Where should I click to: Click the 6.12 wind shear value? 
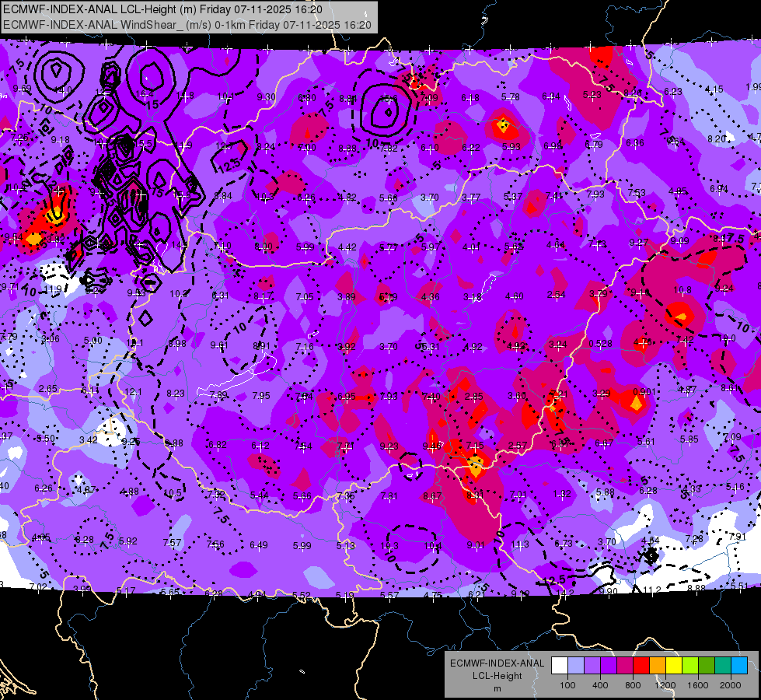(x=260, y=446)
